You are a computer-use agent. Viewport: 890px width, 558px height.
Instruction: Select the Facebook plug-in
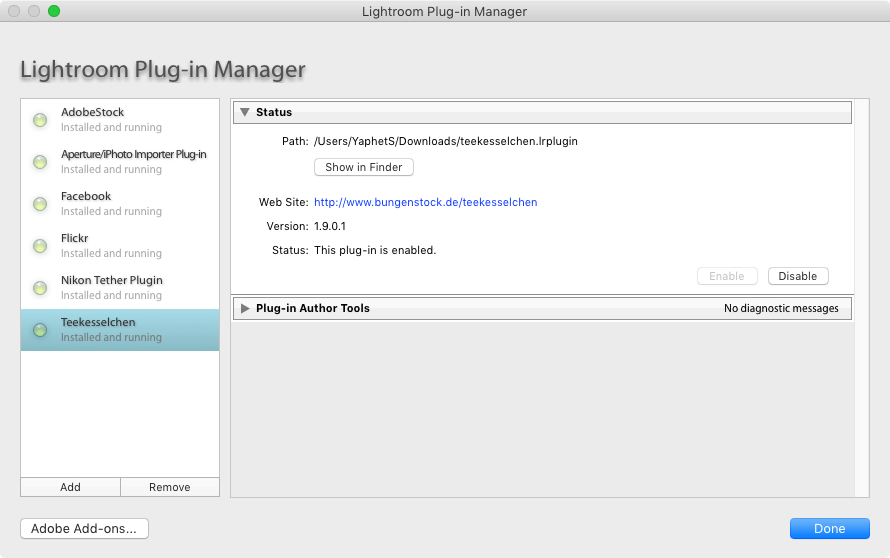(120, 204)
